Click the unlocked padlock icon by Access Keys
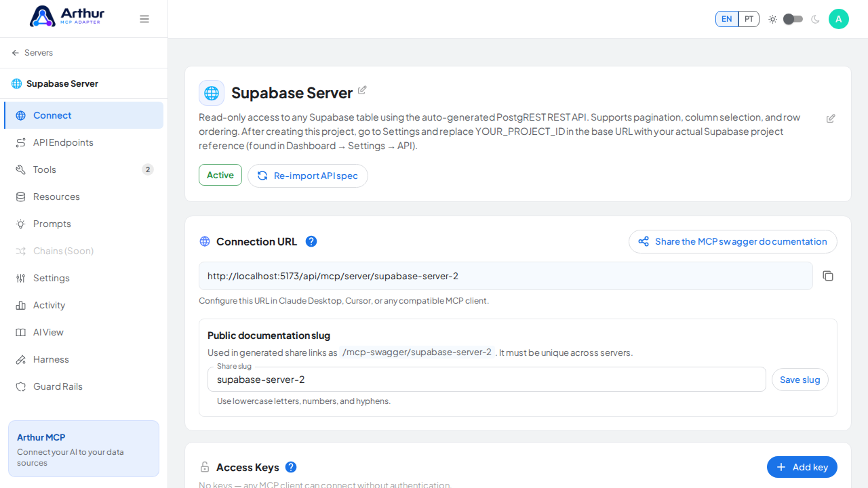Viewport: 868px width, 488px height. pyautogui.click(x=205, y=467)
